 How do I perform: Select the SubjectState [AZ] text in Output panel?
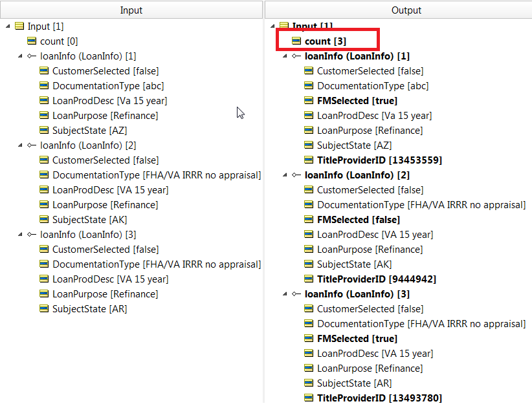click(354, 145)
